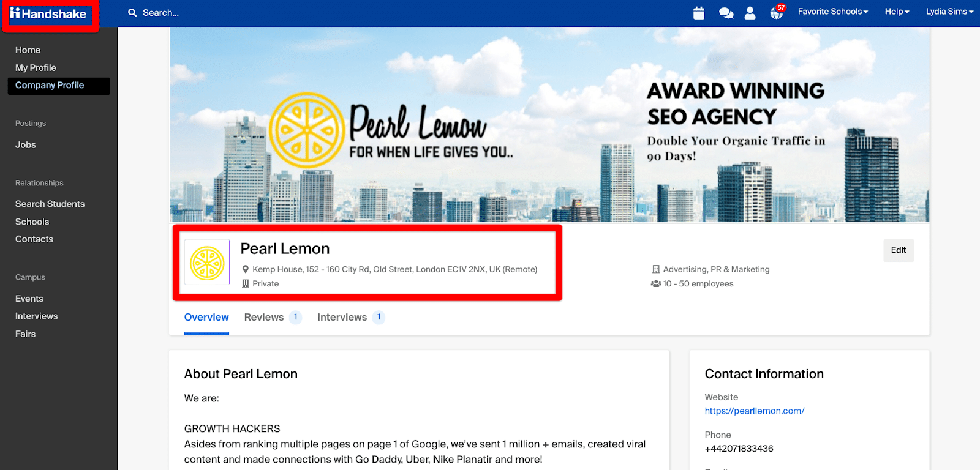Click the Postings section label
This screenshot has height=470, width=980.
[31, 124]
